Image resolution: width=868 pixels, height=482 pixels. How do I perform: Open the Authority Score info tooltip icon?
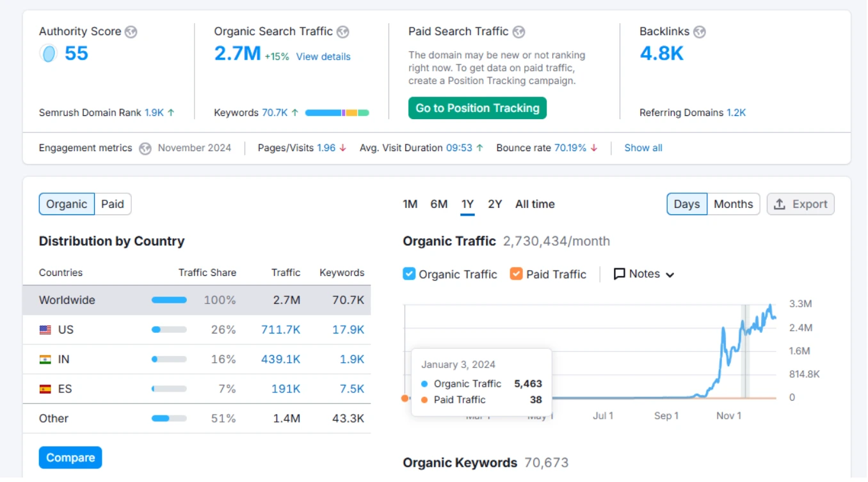point(132,31)
